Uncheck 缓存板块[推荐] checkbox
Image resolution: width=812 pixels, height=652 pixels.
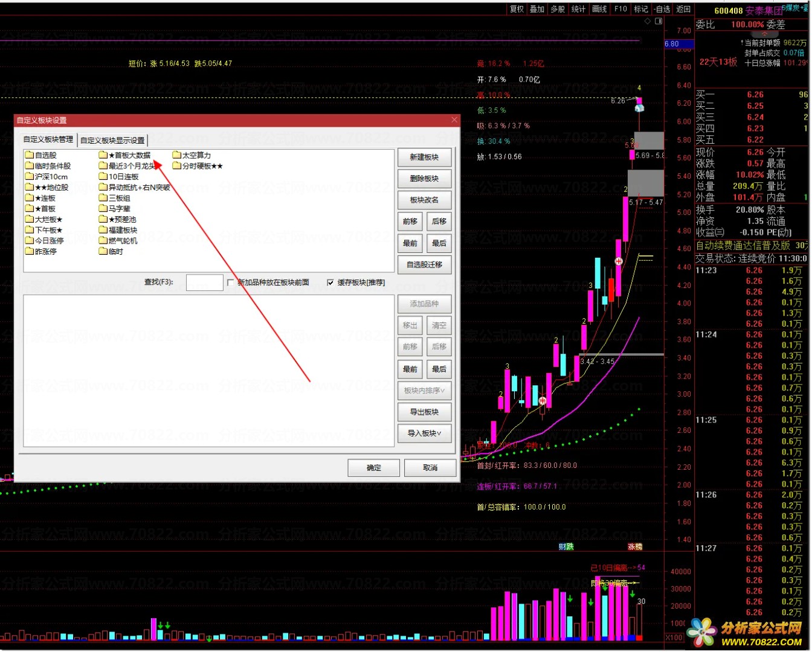[x=330, y=283]
